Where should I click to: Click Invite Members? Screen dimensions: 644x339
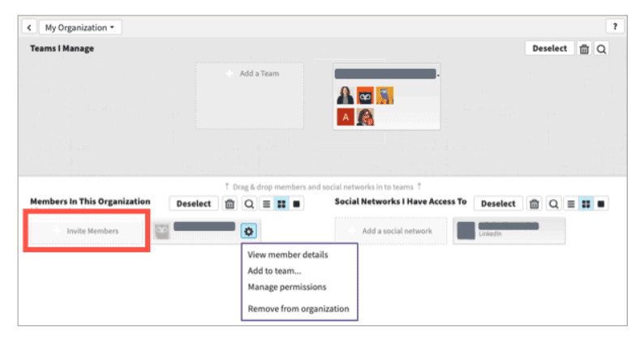click(x=88, y=231)
